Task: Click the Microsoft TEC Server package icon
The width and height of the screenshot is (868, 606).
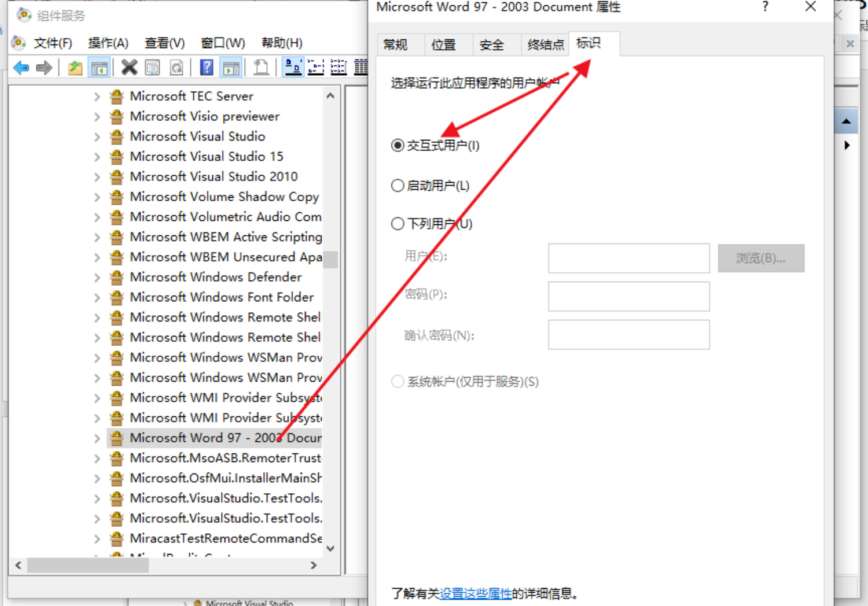Action: click(117, 96)
